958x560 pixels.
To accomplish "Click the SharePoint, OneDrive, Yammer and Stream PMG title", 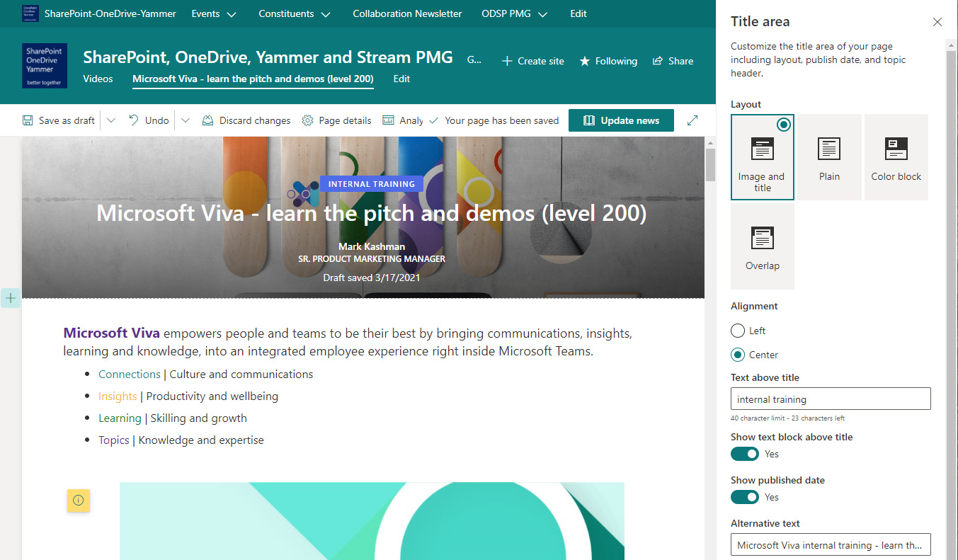I will (x=268, y=57).
